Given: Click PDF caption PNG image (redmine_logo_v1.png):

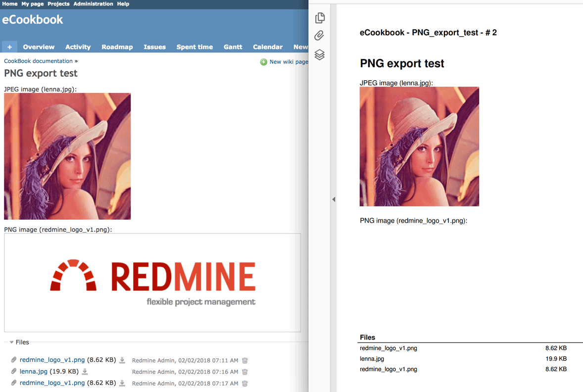Looking at the screenshot, I should [x=413, y=221].
